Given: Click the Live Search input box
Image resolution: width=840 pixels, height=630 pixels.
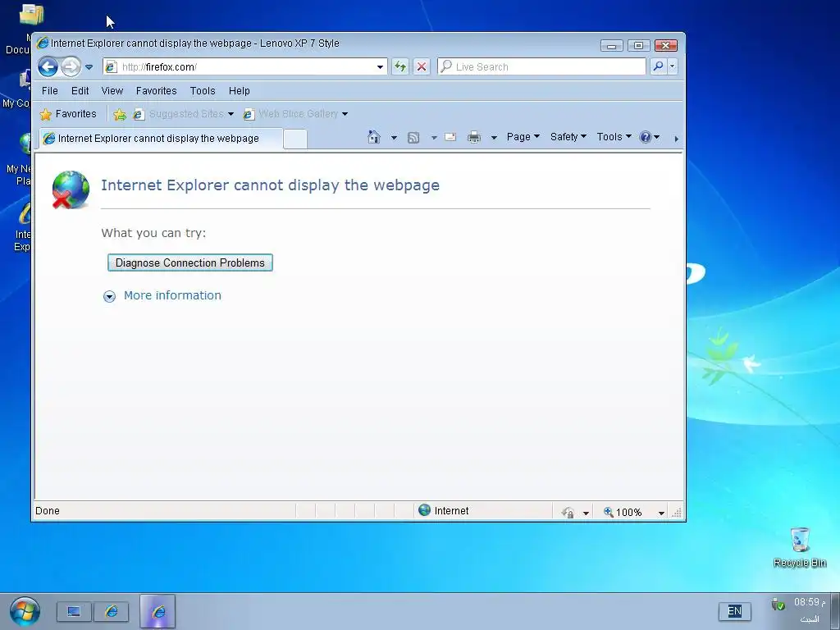Looking at the screenshot, I should (541, 67).
